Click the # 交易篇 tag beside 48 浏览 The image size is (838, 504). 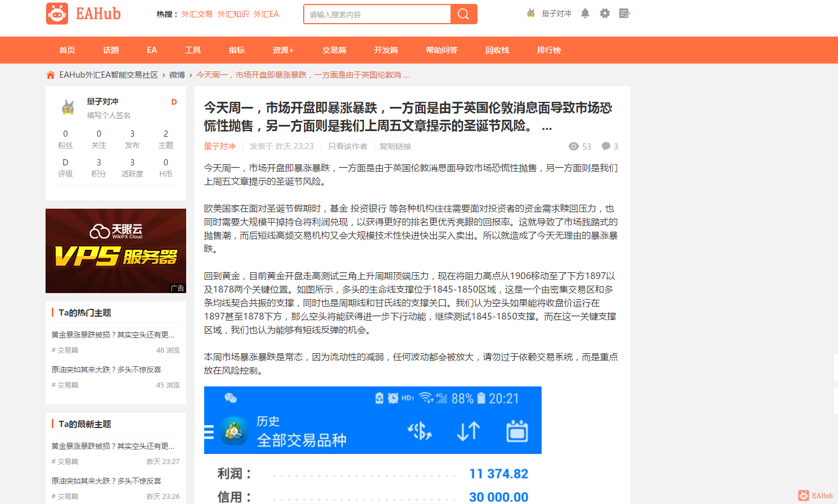(x=65, y=350)
